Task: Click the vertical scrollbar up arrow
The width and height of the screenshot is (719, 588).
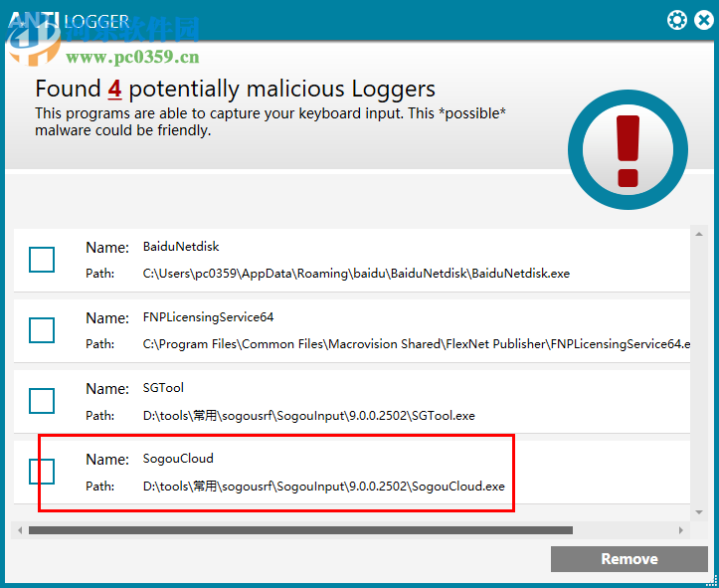Action: [699, 235]
